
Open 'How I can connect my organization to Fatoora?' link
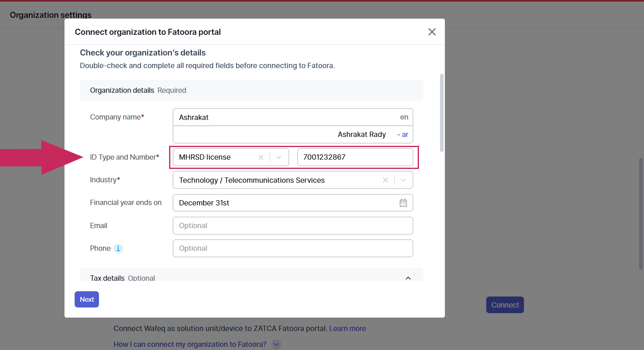[190, 344]
